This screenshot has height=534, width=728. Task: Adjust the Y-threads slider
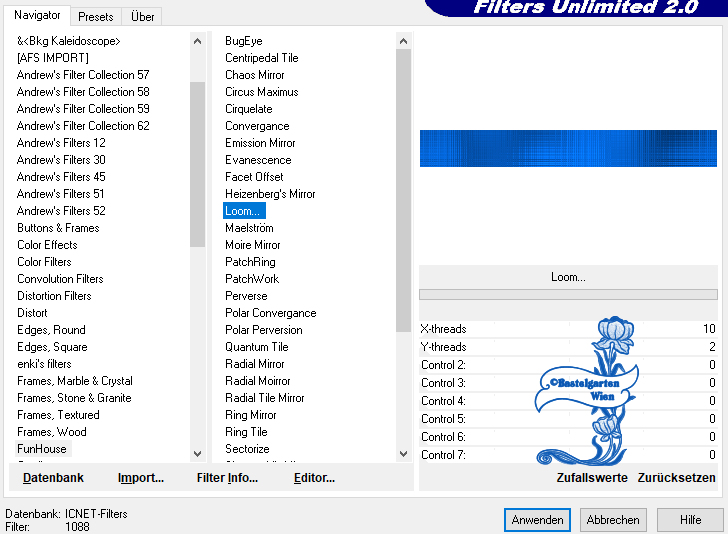tap(568, 347)
